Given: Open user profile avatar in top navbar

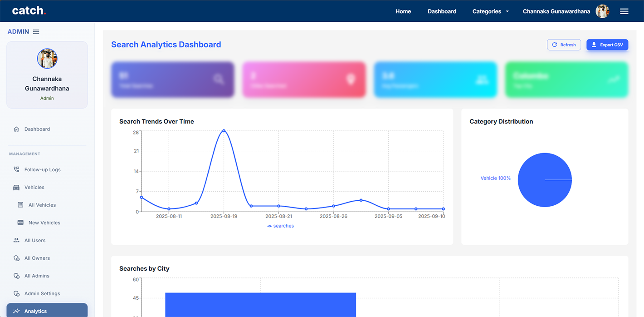Looking at the screenshot, I should (602, 11).
